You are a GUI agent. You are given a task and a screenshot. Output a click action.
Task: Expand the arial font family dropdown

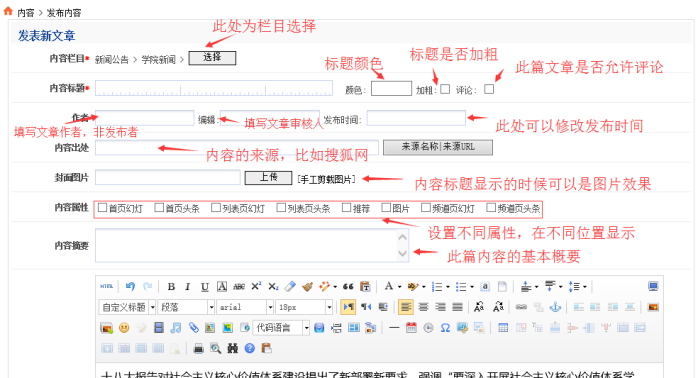click(245, 307)
